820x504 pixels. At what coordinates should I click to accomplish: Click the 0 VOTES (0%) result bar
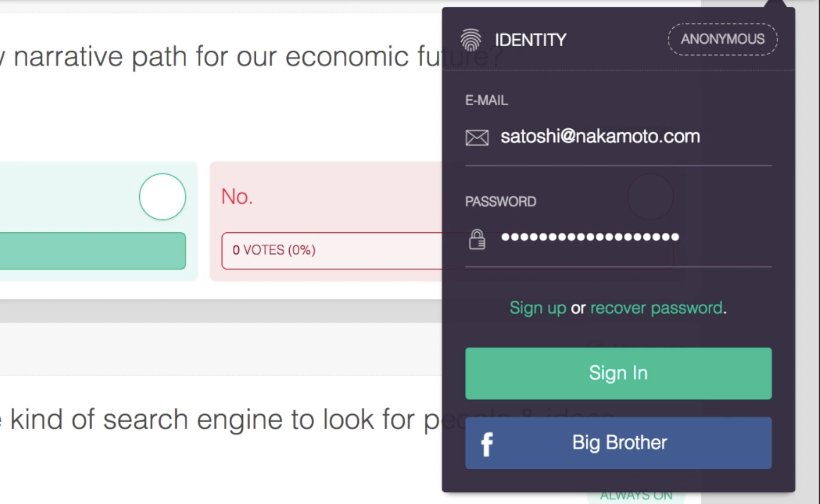click(329, 250)
